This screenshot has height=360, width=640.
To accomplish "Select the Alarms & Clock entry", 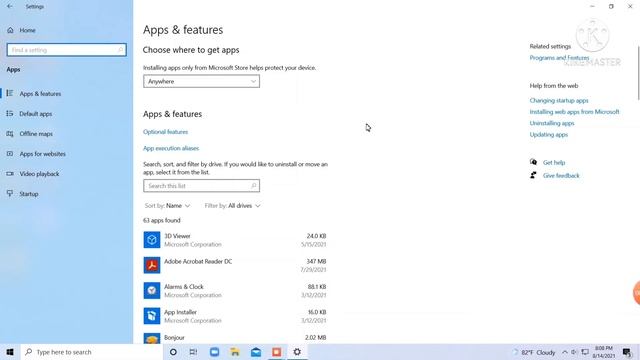I will [235, 291].
